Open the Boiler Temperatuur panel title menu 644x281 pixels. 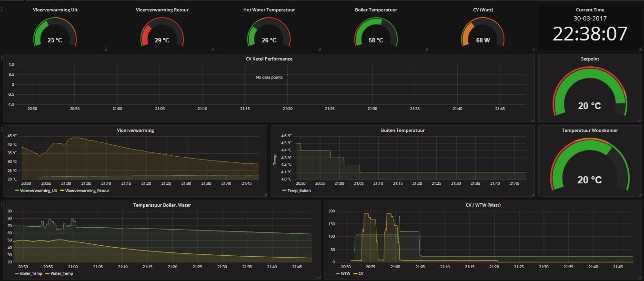[x=376, y=10]
